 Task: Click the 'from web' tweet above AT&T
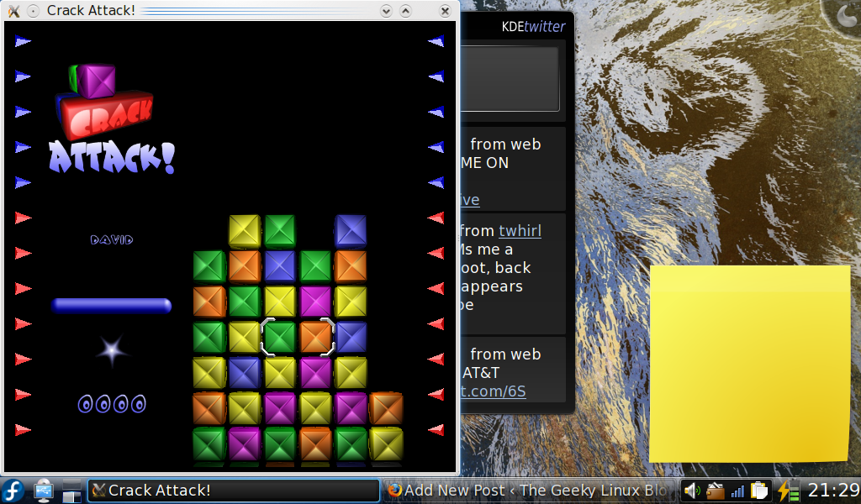(505, 354)
